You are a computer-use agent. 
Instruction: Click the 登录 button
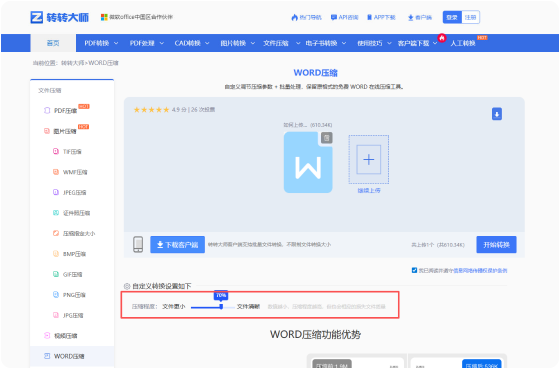pyautogui.click(x=452, y=17)
